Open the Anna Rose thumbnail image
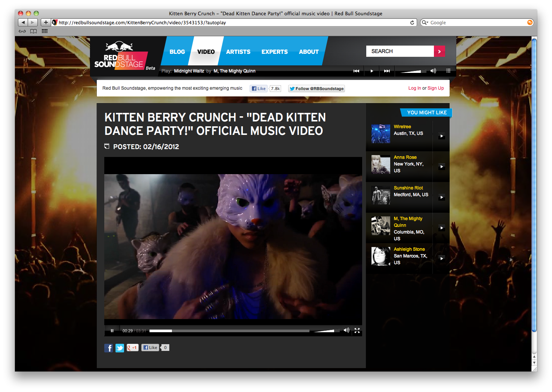The width and height of the screenshot is (552, 392). 381,164
